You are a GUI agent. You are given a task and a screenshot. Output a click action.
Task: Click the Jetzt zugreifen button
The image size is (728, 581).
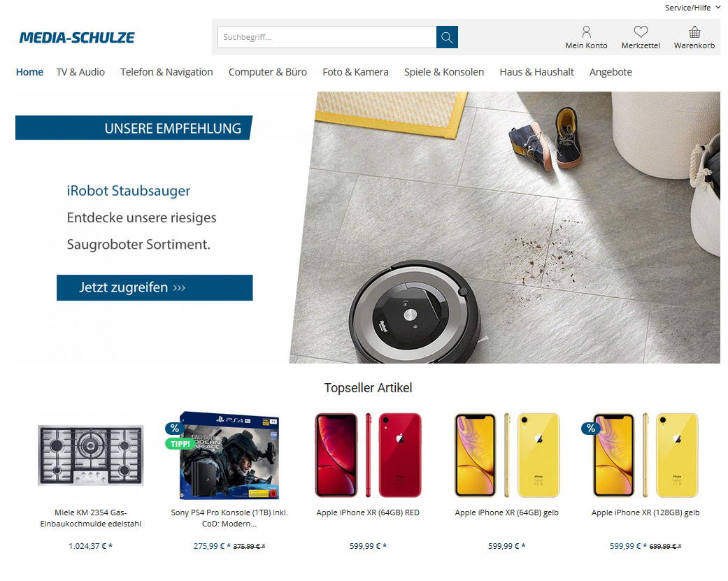coord(155,288)
